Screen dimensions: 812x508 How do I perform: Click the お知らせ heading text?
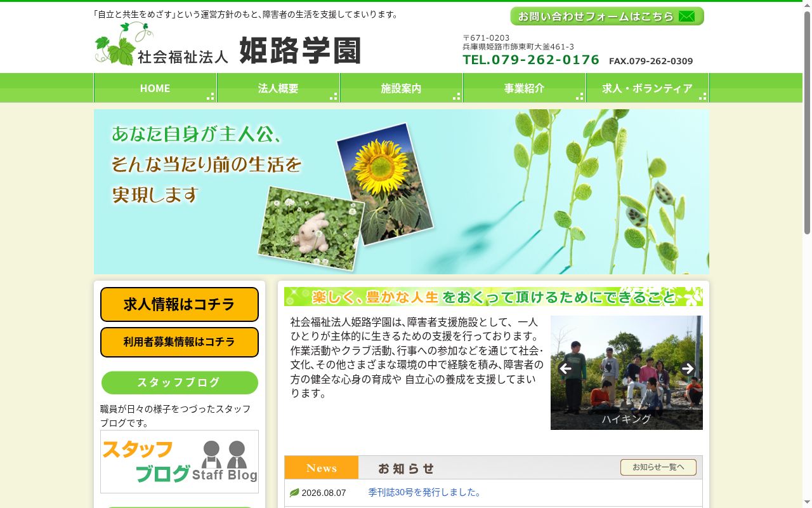406,469
